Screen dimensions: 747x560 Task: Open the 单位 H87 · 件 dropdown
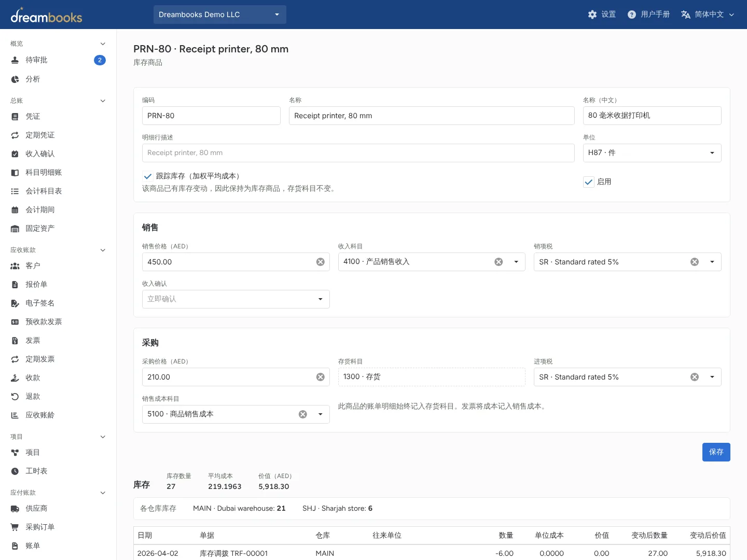coord(652,153)
